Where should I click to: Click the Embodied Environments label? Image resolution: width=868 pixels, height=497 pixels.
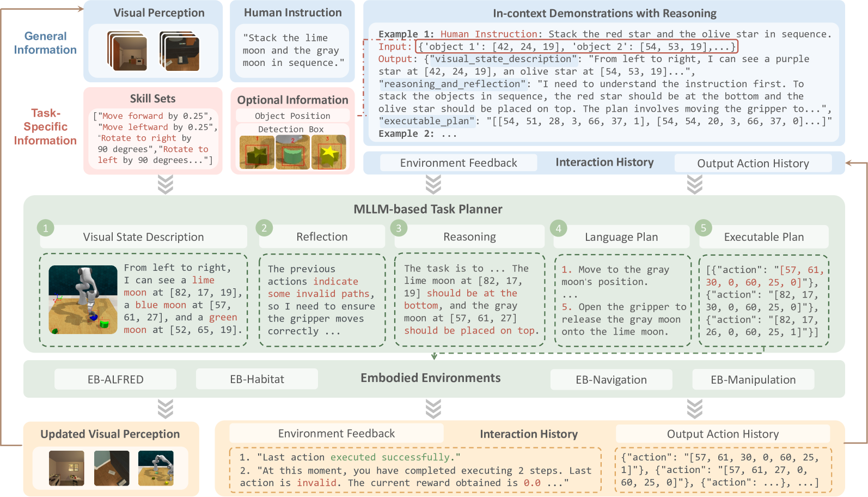[430, 378]
